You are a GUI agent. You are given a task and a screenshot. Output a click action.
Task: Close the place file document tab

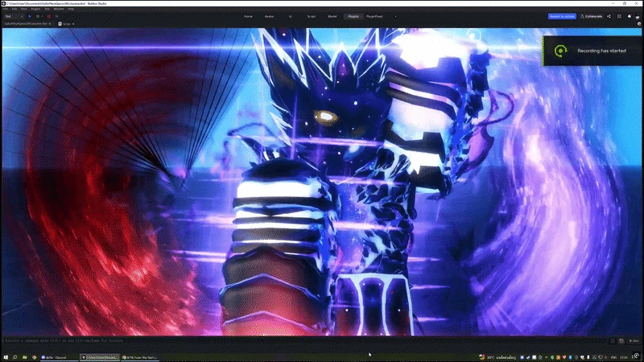coord(50,24)
